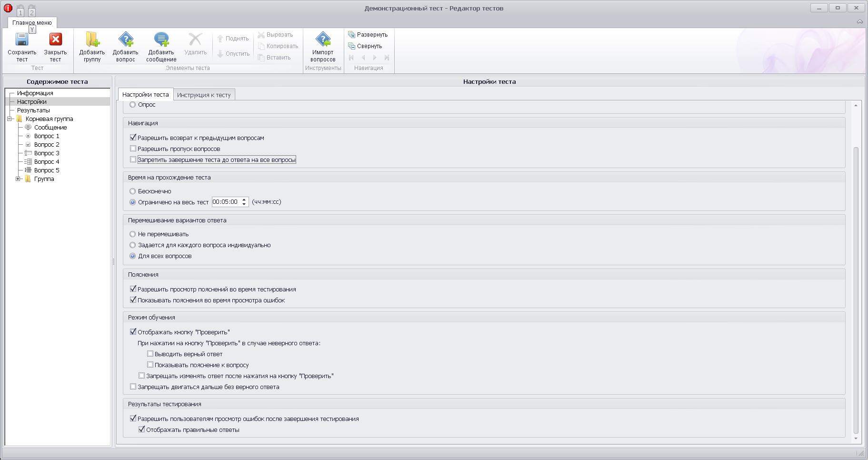Click the Save test icon
Viewport: 868px width, 460px height.
tap(22, 40)
